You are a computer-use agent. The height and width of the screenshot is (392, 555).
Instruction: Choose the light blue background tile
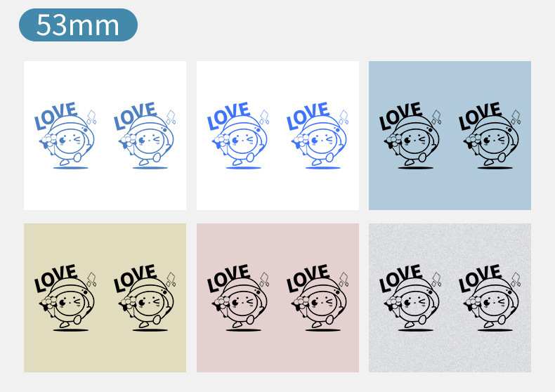(450, 136)
